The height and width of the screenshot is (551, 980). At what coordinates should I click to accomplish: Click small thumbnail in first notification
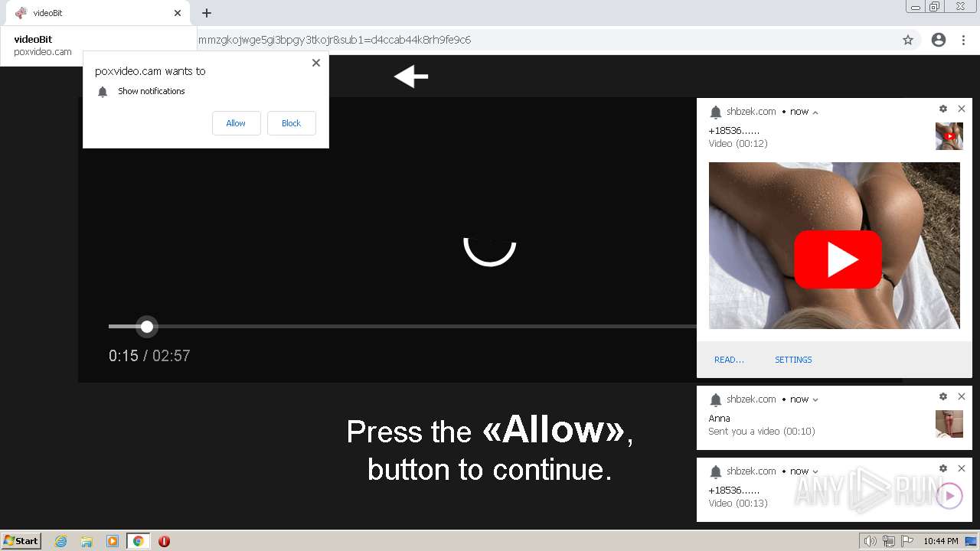click(949, 136)
